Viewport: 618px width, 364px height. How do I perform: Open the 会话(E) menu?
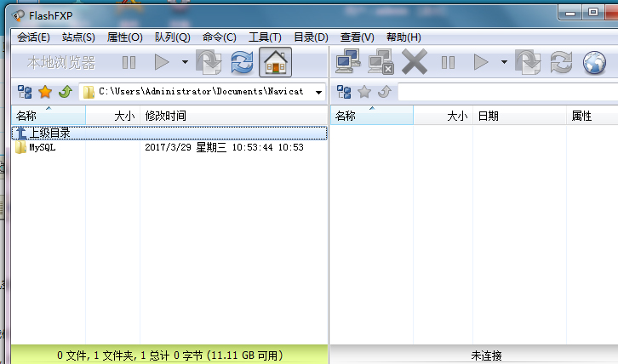[x=33, y=37]
